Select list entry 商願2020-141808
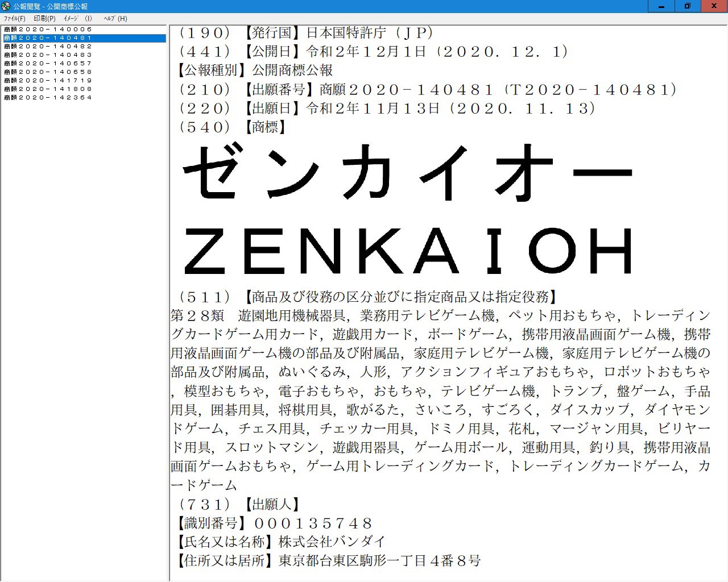The height and width of the screenshot is (582, 728). coord(48,89)
